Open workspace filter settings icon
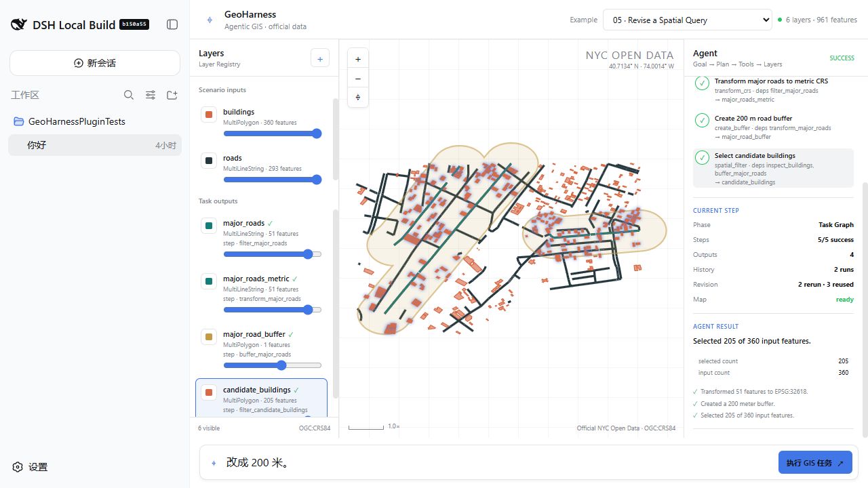This screenshot has height=488, width=868. 151,95
